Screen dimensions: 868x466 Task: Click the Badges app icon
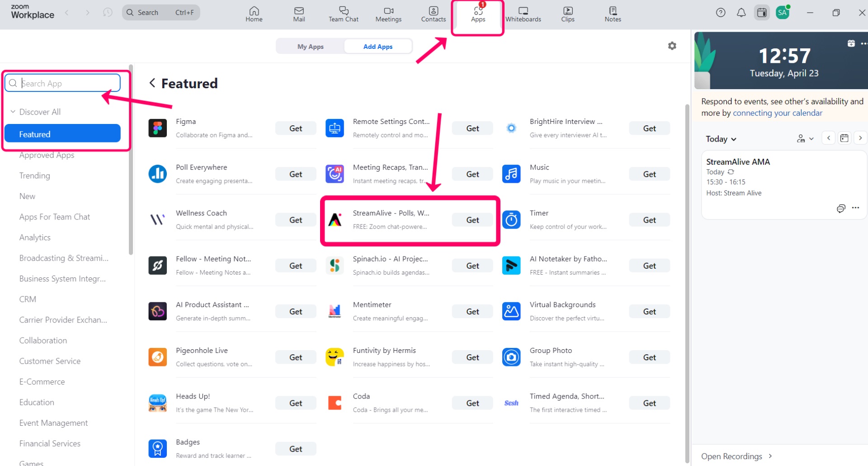[157, 449]
